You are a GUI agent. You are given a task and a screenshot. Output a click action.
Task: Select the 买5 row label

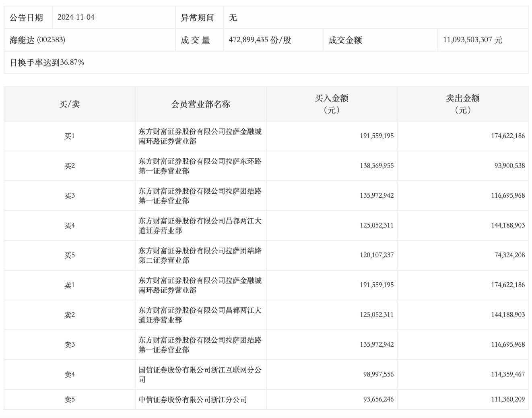(x=70, y=255)
